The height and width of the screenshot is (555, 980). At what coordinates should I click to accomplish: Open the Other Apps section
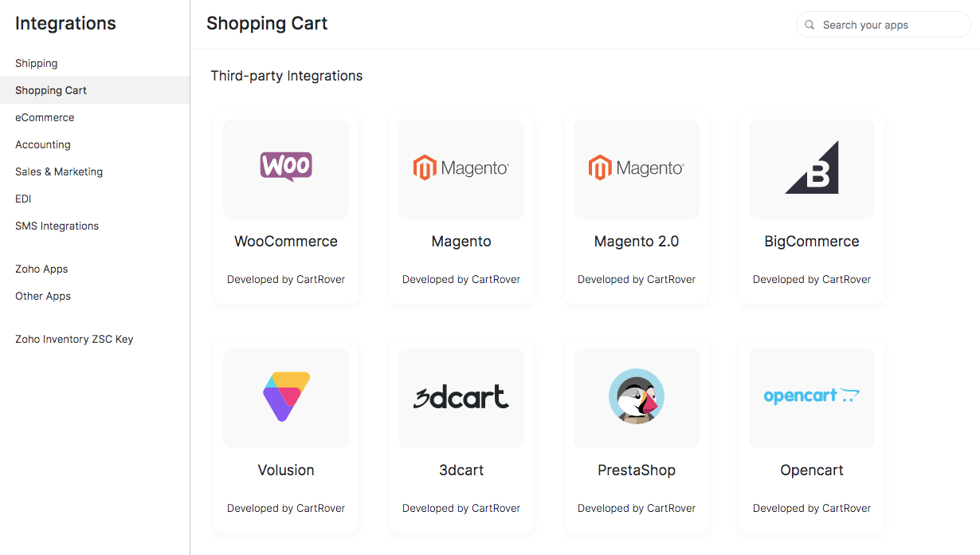[x=42, y=296]
